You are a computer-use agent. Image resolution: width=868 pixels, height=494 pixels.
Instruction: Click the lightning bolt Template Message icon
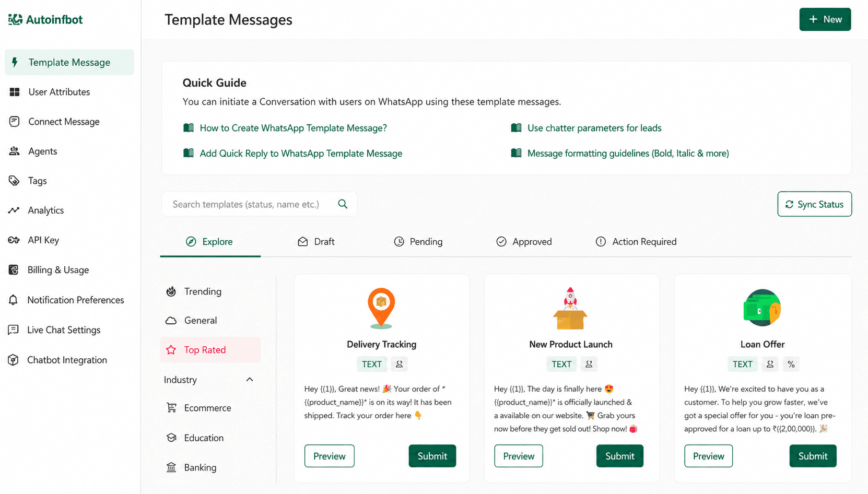pyautogui.click(x=15, y=62)
